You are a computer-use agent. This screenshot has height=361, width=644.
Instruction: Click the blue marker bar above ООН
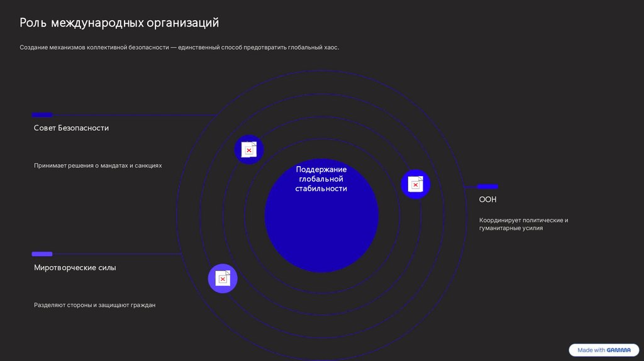click(x=487, y=186)
